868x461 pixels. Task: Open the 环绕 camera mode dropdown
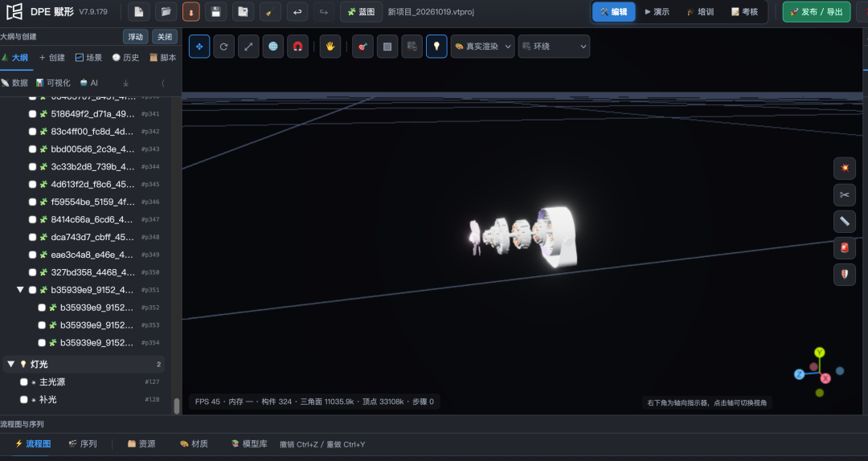(x=554, y=47)
